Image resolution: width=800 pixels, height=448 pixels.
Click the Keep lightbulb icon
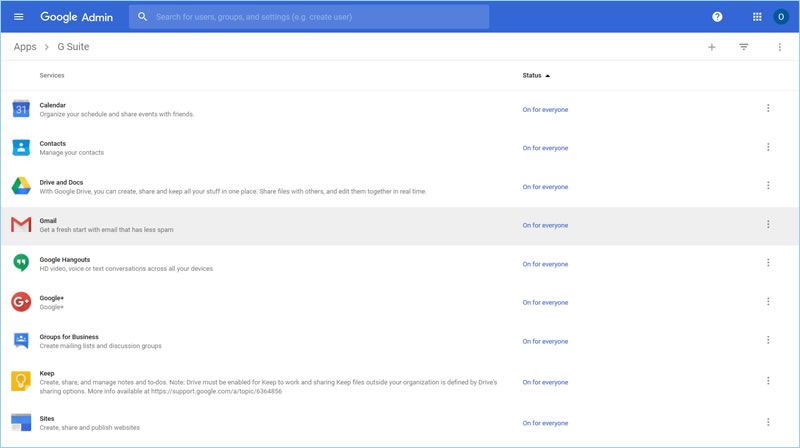(21, 381)
